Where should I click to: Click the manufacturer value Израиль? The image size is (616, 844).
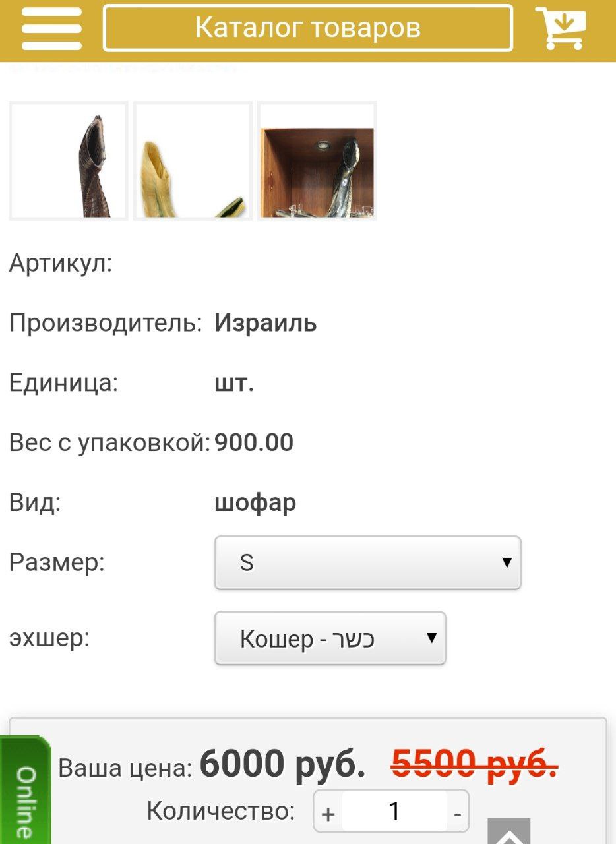pyautogui.click(x=266, y=323)
